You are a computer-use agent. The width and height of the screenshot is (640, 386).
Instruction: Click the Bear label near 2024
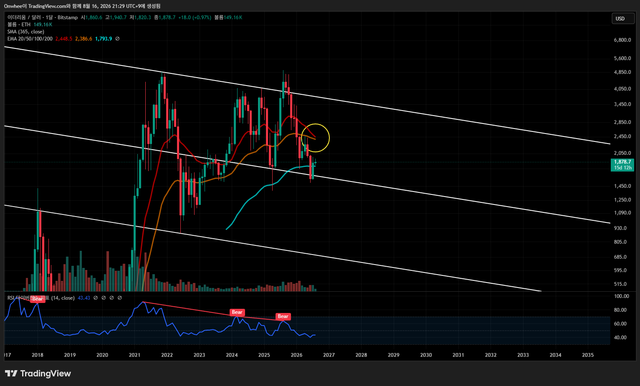pos(237,312)
